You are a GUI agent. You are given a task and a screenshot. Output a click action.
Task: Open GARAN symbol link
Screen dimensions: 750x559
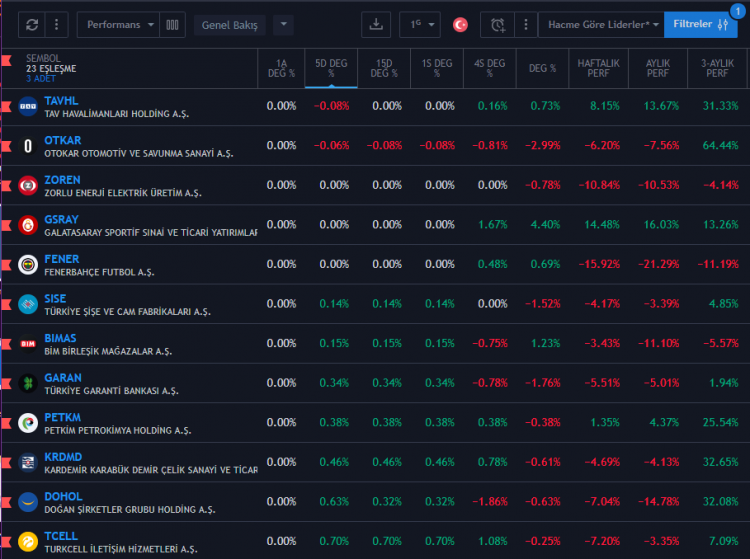(63, 378)
